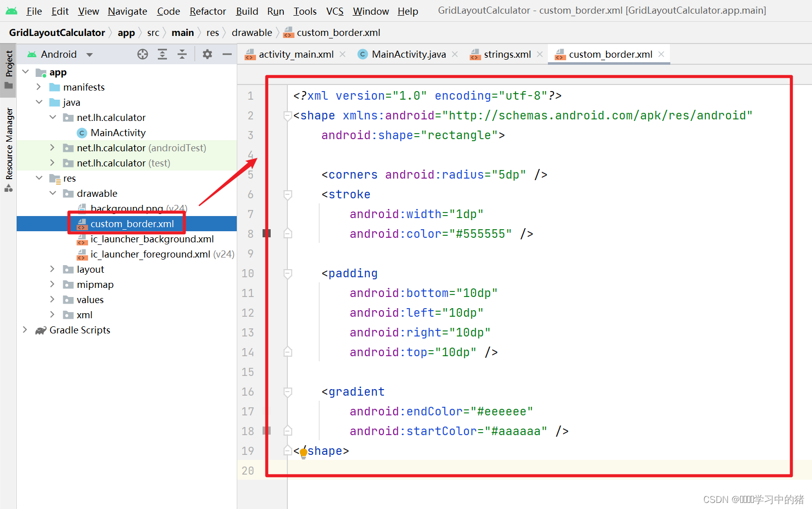The width and height of the screenshot is (812, 509).
Task: Close the strings.xml tab
Action: click(x=540, y=54)
